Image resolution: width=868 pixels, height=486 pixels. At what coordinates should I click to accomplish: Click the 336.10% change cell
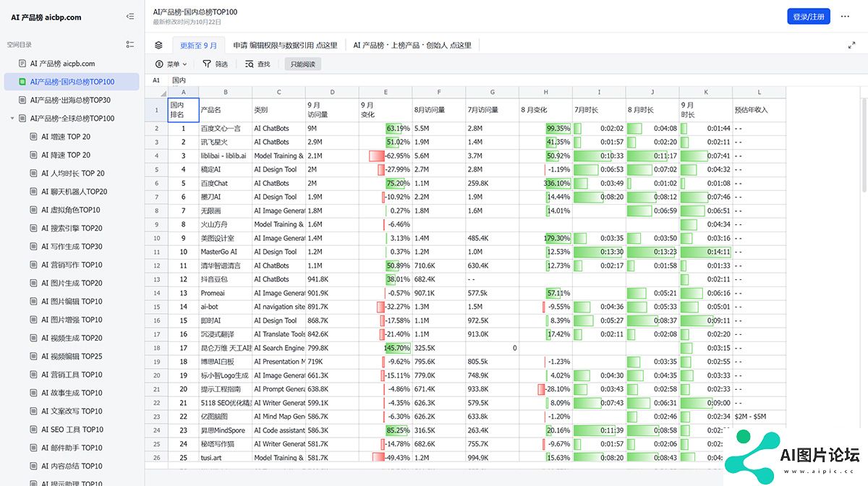point(545,183)
